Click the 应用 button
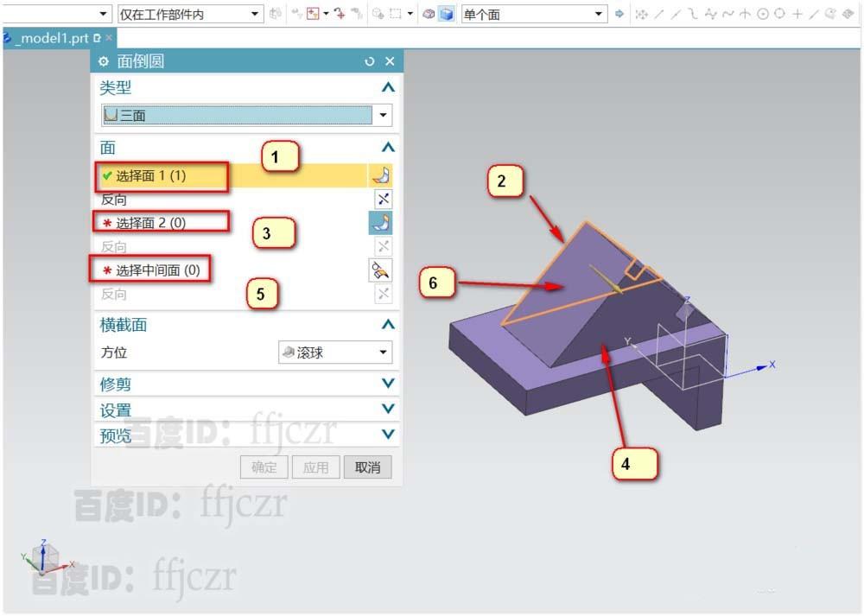The image size is (864, 616). point(315,467)
